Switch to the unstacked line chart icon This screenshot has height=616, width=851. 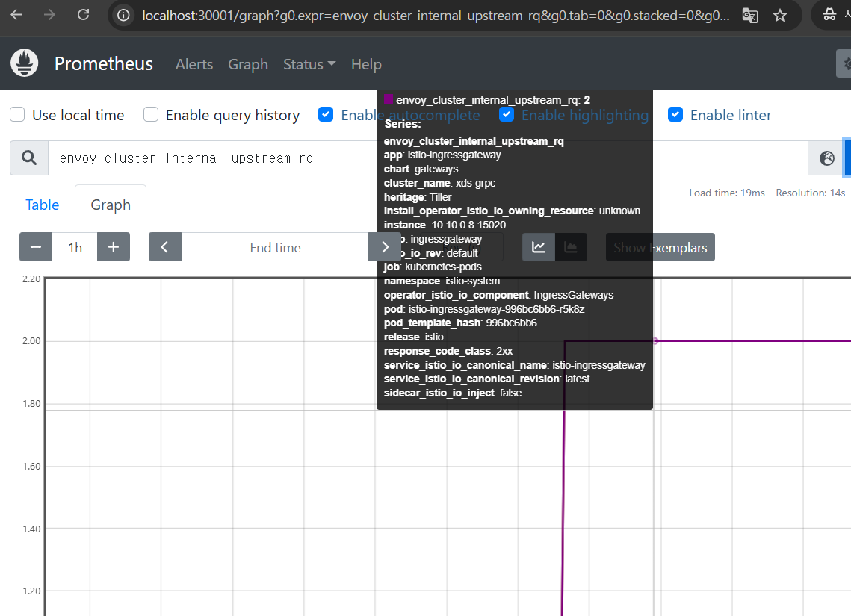click(539, 247)
